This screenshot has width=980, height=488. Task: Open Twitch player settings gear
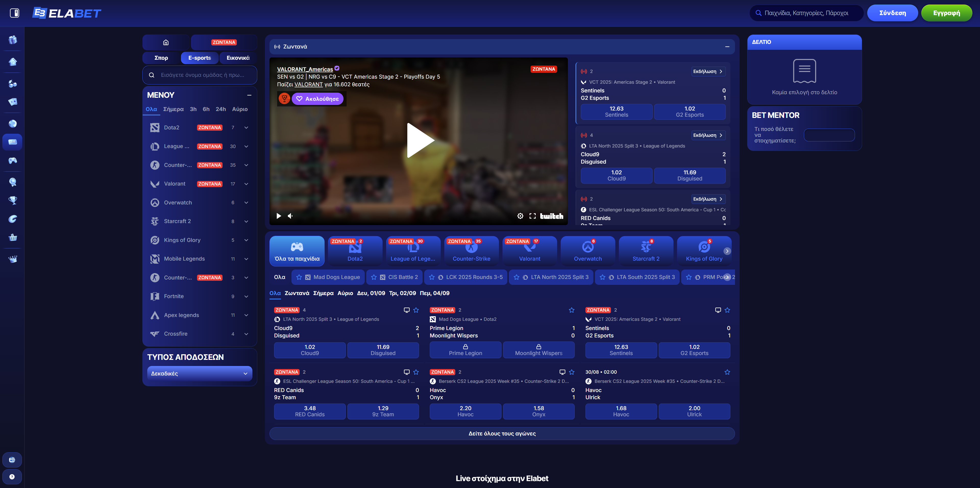520,216
